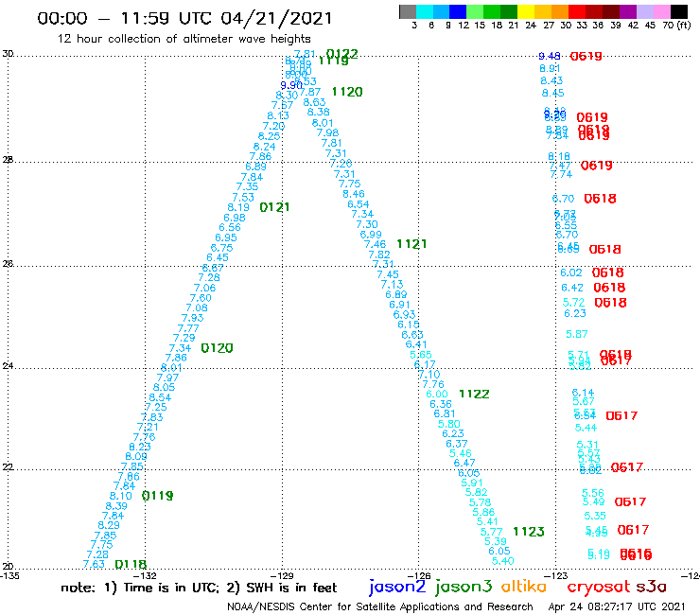Screen dimensions: 700x615
Task: Click the '-126' longitude axis label
Action: [421, 575]
